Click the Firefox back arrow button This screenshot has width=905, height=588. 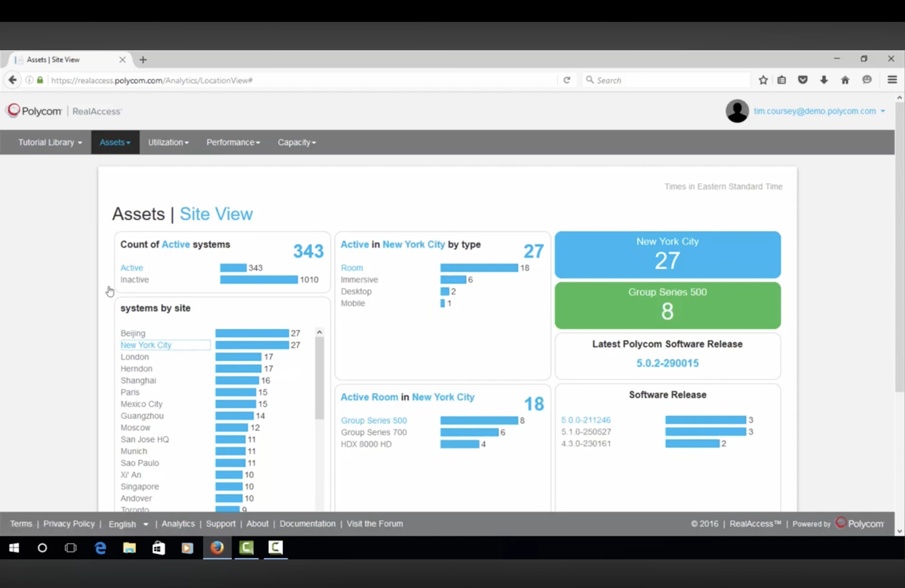pyautogui.click(x=13, y=80)
